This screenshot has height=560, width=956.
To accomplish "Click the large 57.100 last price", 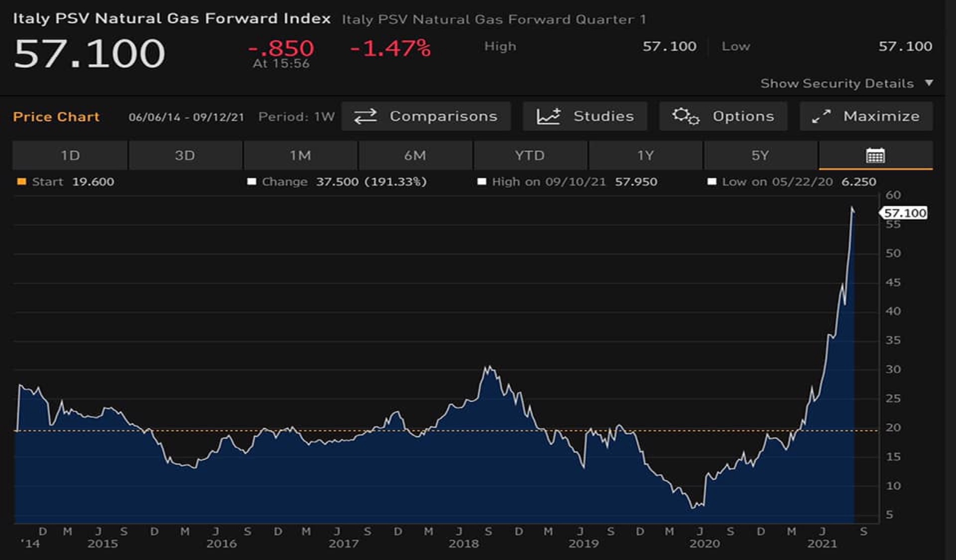I will pos(90,54).
